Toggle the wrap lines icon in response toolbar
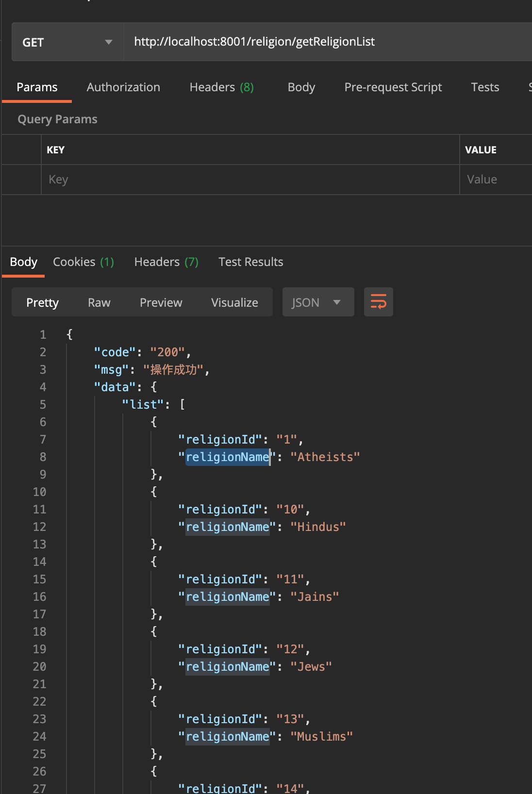The height and width of the screenshot is (794, 532). point(378,302)
